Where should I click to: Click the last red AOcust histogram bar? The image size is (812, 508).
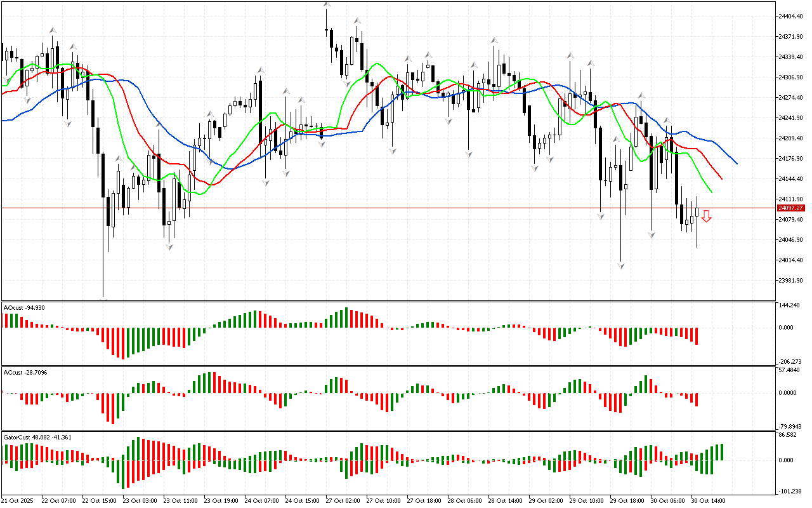tap(697, 336)
